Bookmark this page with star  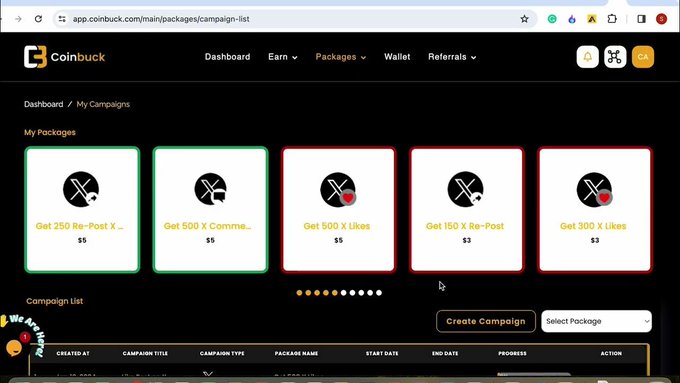tap(524, 19)
